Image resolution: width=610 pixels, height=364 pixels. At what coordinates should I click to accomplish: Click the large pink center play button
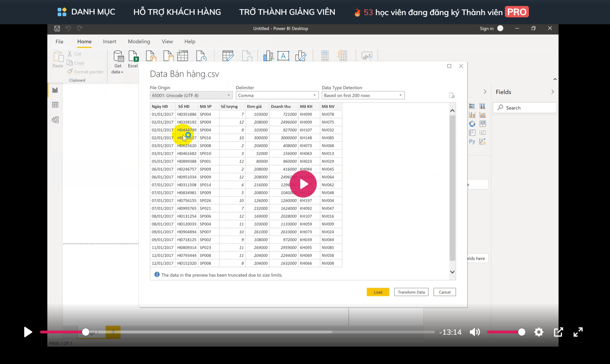(303, 184)
